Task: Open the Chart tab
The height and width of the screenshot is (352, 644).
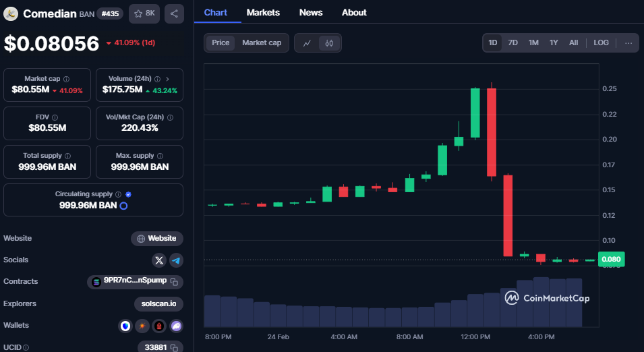Action: pos(216,12)
